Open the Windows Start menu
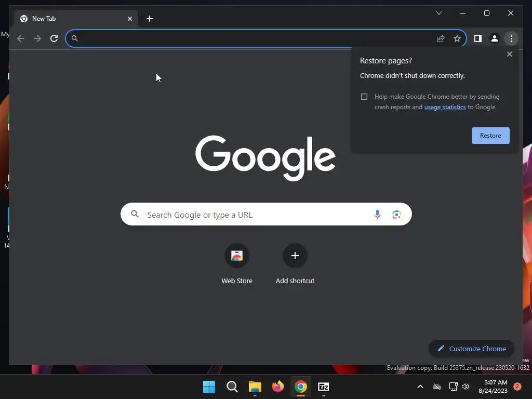 click(x=209, y=387)
